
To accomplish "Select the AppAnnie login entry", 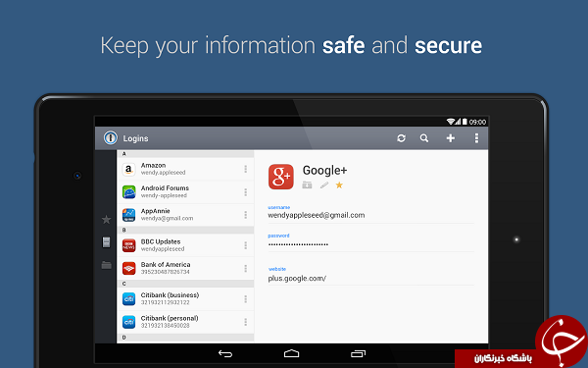I will coord(185,215).
